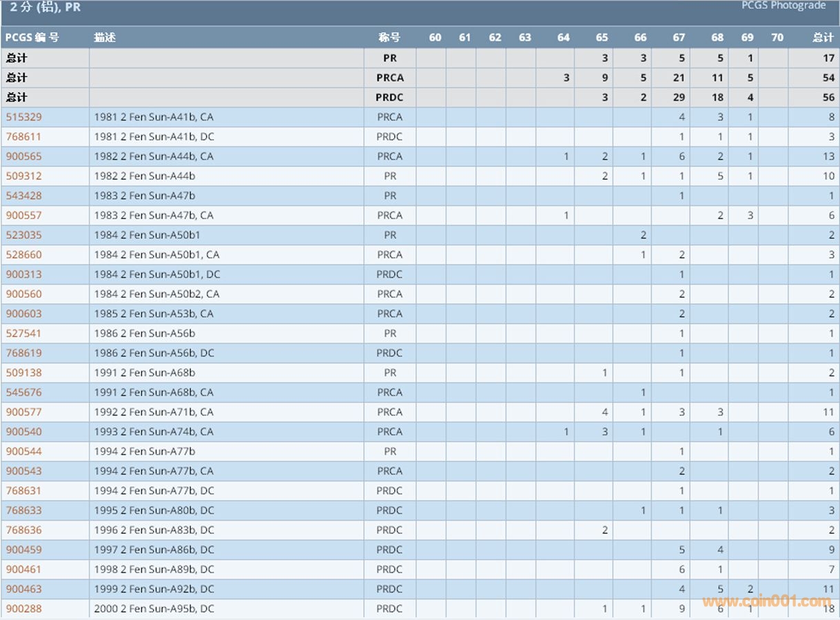Click the 总计 column header on the right
The height and width of the screenshot is (620, 840).
[823, 38]
